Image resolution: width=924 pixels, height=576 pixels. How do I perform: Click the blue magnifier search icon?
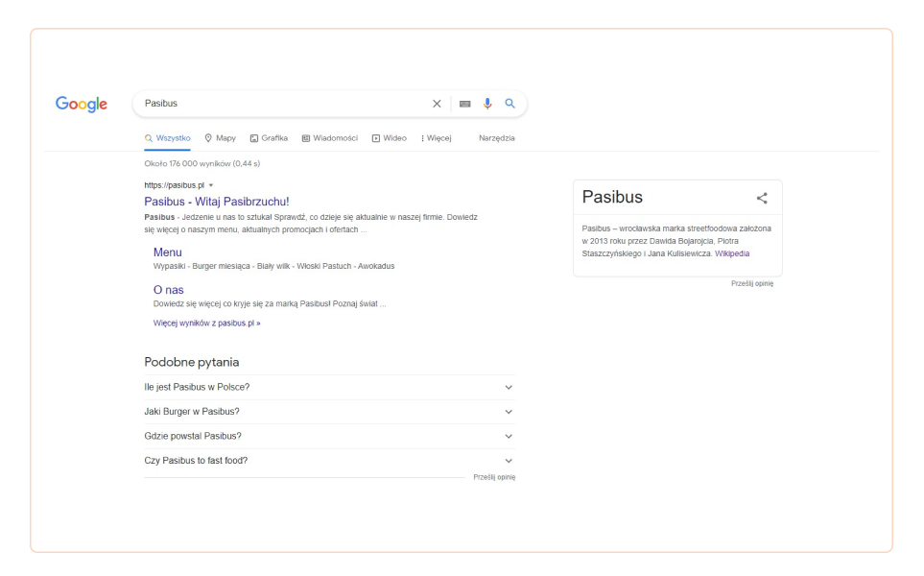(x=509, y=103)
